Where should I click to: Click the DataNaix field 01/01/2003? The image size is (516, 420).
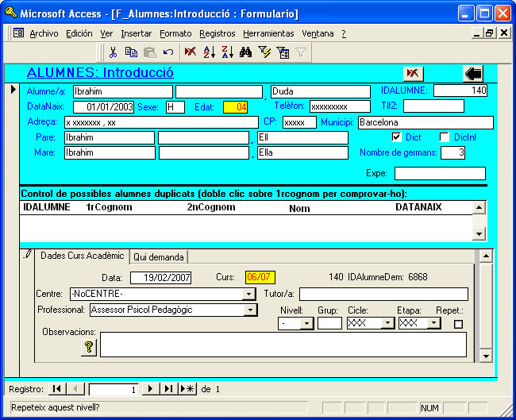(x=104, y=107)
